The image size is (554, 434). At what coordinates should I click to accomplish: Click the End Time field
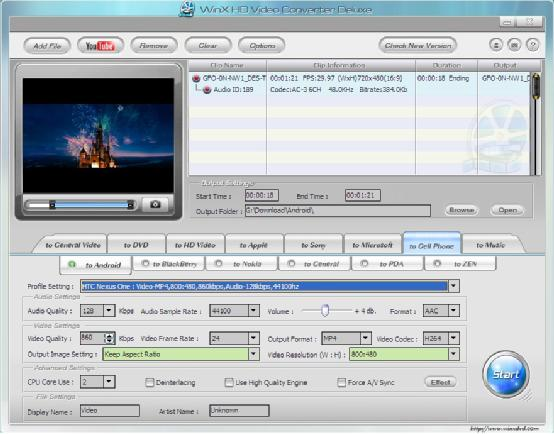tap(363, 195)
